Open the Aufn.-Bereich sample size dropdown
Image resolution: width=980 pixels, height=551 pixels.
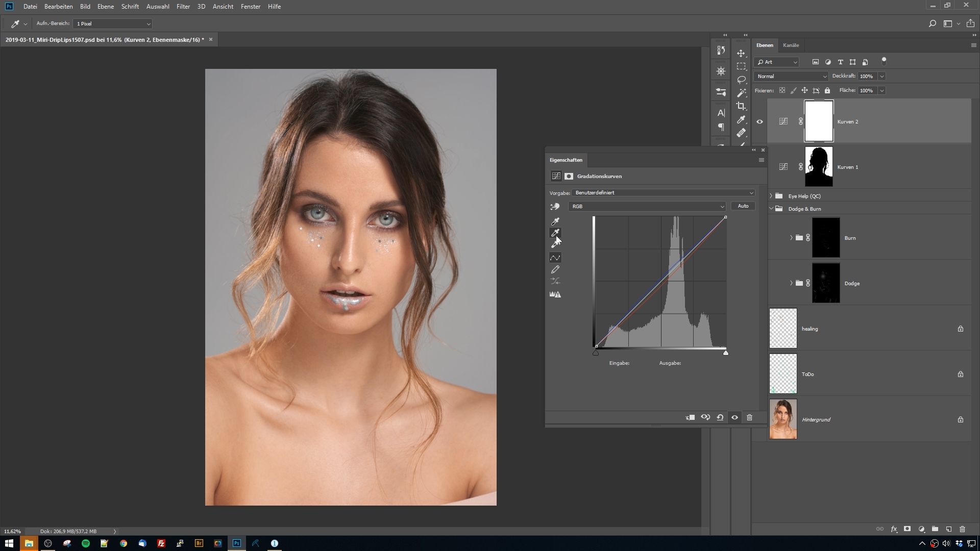coord(112,23)
